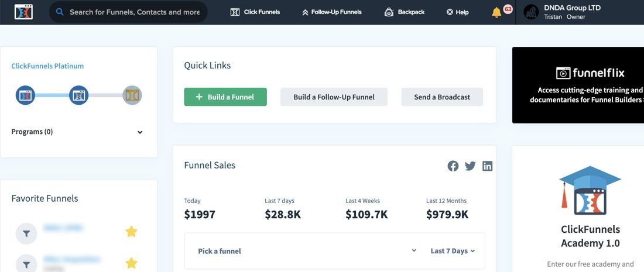
Task: Click the ClickFunnels logo in top bar
Action: coord(23,12)
